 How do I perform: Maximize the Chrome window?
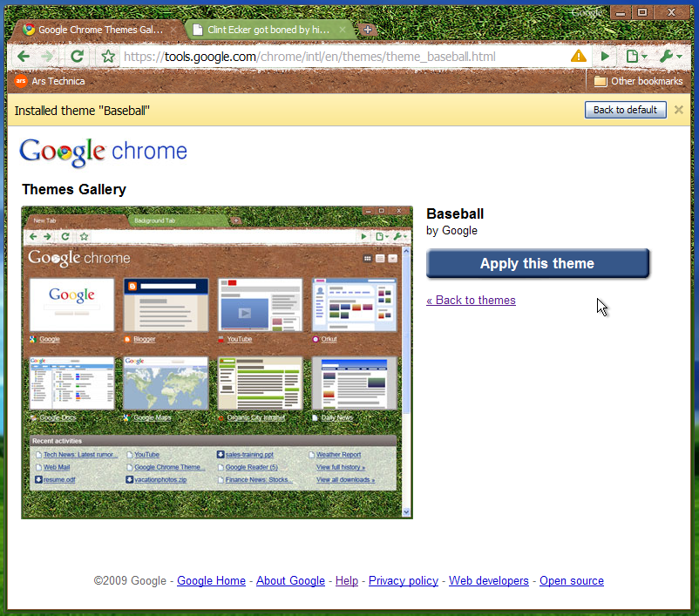pyautogui.click(x=642, y=12)
